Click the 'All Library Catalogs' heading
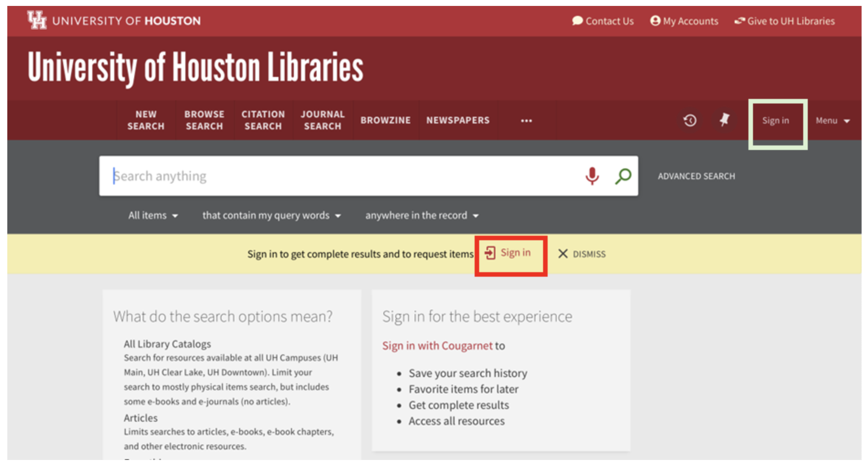 (167, 344)
